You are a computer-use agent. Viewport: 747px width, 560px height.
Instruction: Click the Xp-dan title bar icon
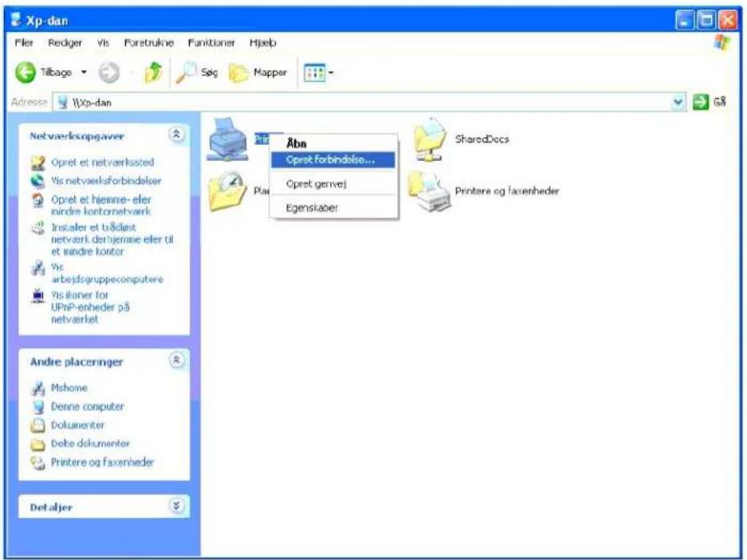click(x=16, y=20)
